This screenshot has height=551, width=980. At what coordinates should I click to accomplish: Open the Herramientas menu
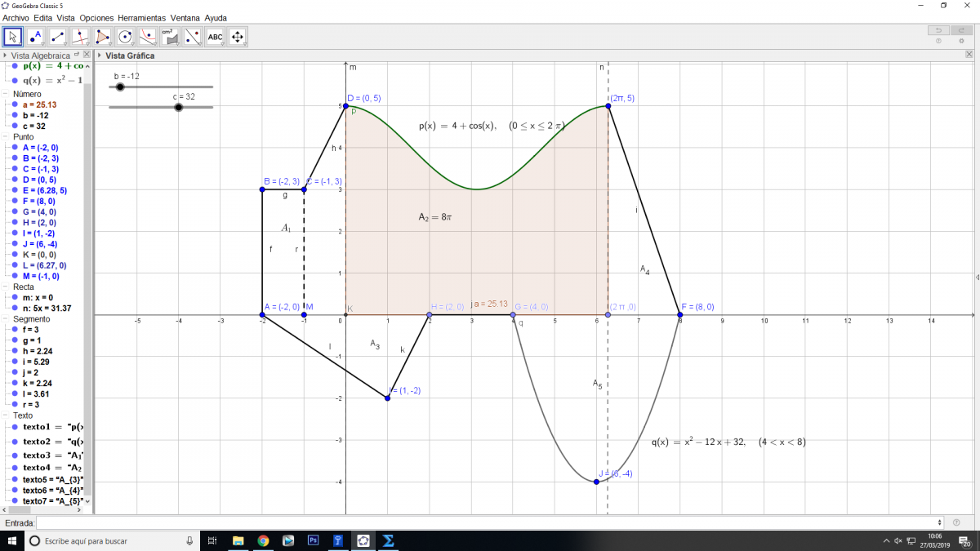point(141,17)
